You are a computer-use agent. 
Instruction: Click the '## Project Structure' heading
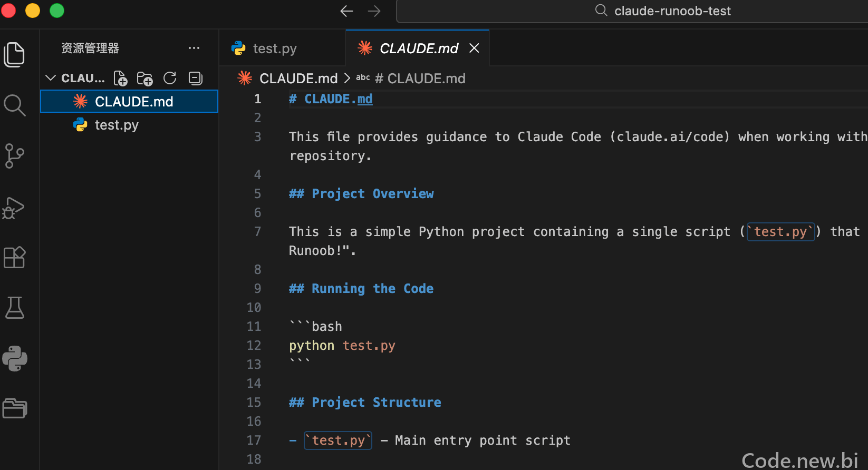[x=365, y=403]
